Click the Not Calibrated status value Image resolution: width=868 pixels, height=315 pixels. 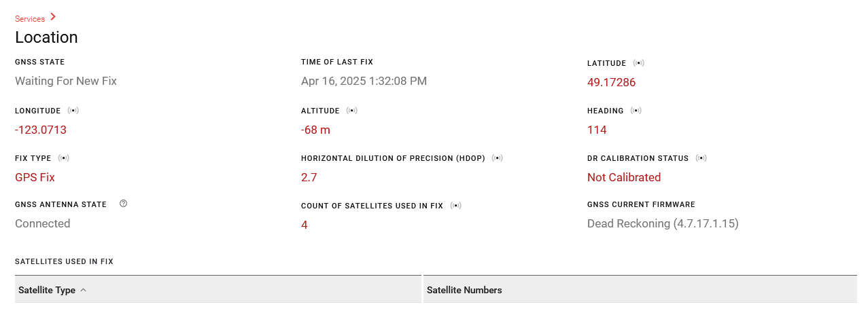click(623, 178)
